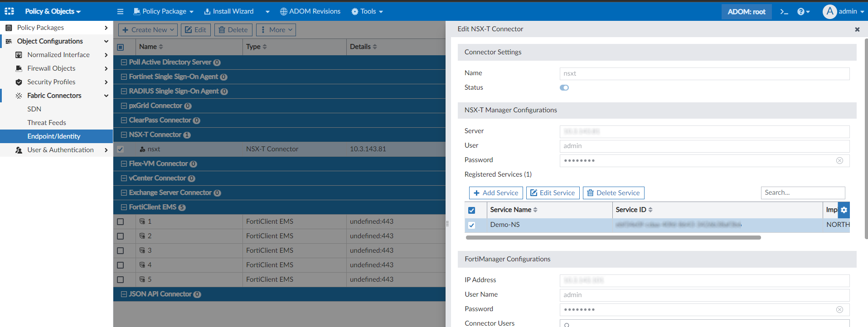
Task: Expand the More actions dropdown
Action: pyautogui.click(x=276, y=30)
